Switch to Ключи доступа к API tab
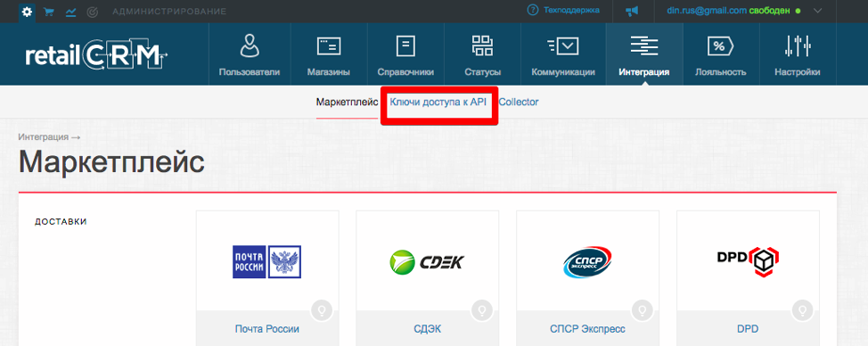 coord(438,102)
